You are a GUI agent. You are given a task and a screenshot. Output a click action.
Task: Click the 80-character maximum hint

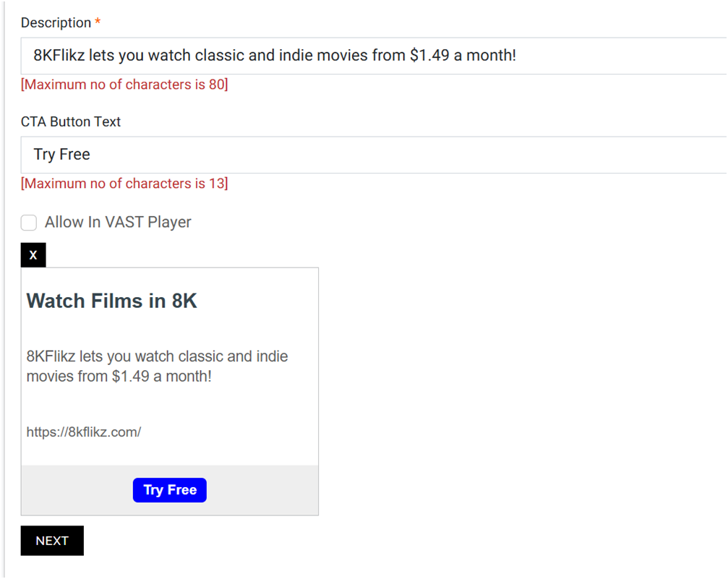point(124,85)
